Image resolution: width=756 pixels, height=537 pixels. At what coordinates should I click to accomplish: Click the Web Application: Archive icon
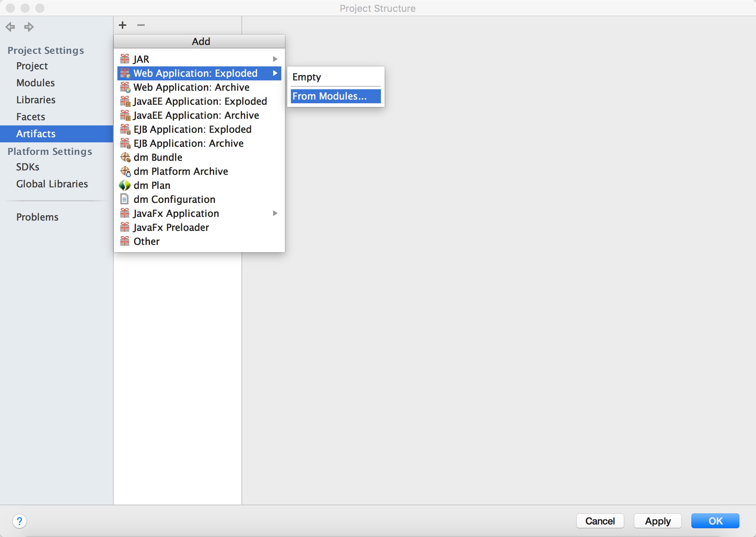[x=124, y=87]
